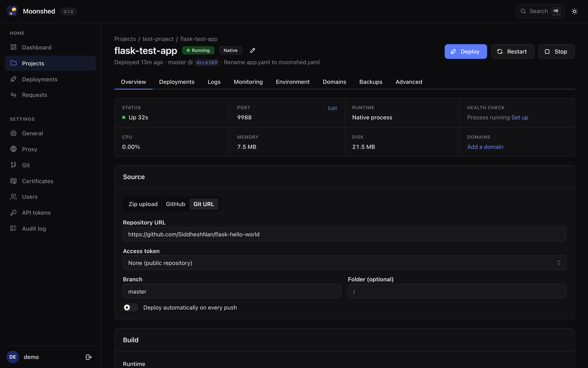Click the Restart button

(512, 51)
